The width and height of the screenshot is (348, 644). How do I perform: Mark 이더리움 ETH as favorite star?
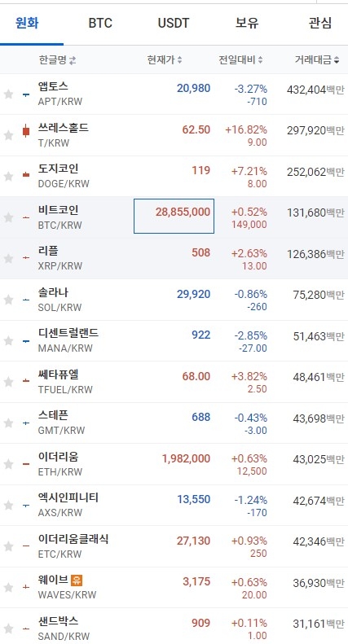pyautogui.click(x=8, y=464)
